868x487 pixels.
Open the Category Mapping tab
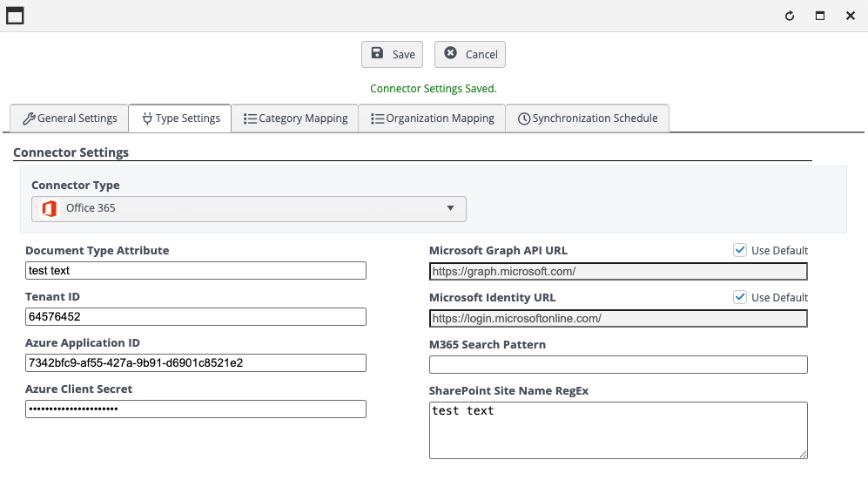pos(295,118)
